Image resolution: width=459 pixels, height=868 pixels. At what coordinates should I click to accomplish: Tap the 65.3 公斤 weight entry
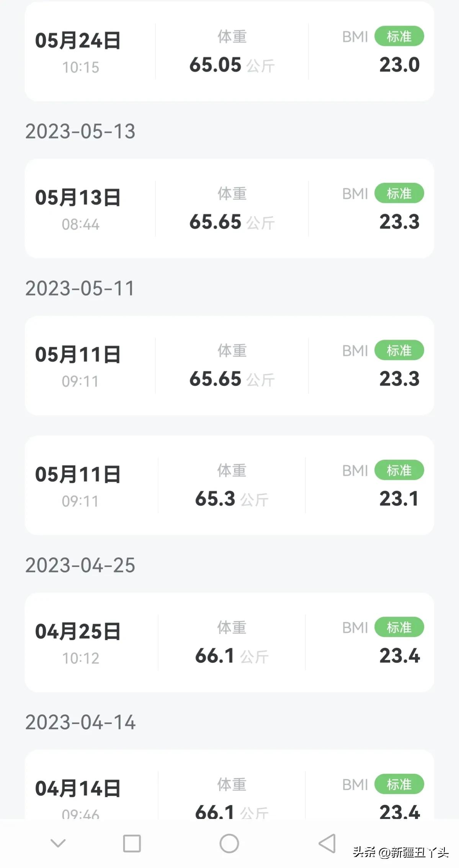(232, 499)
